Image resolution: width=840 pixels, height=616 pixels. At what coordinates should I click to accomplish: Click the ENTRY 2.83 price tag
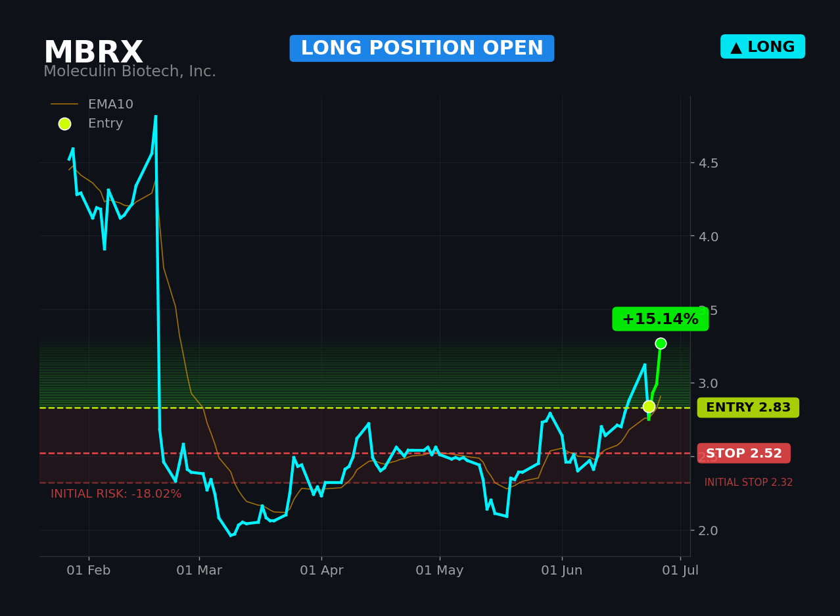click(748, 408)
